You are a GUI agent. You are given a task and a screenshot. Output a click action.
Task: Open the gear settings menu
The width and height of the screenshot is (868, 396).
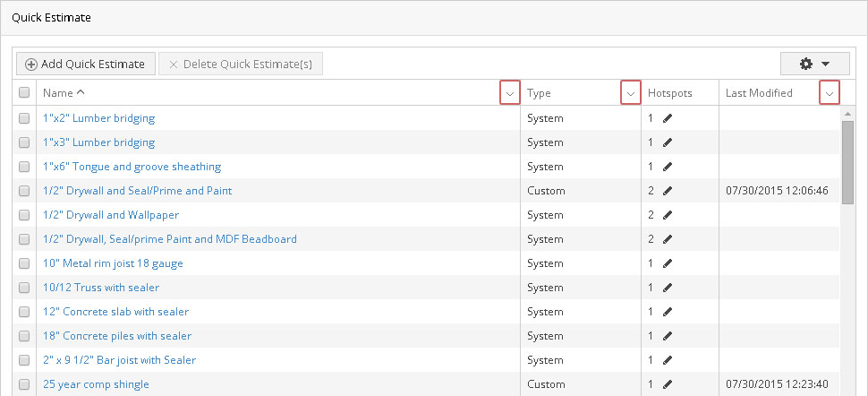tap(813, 64)
